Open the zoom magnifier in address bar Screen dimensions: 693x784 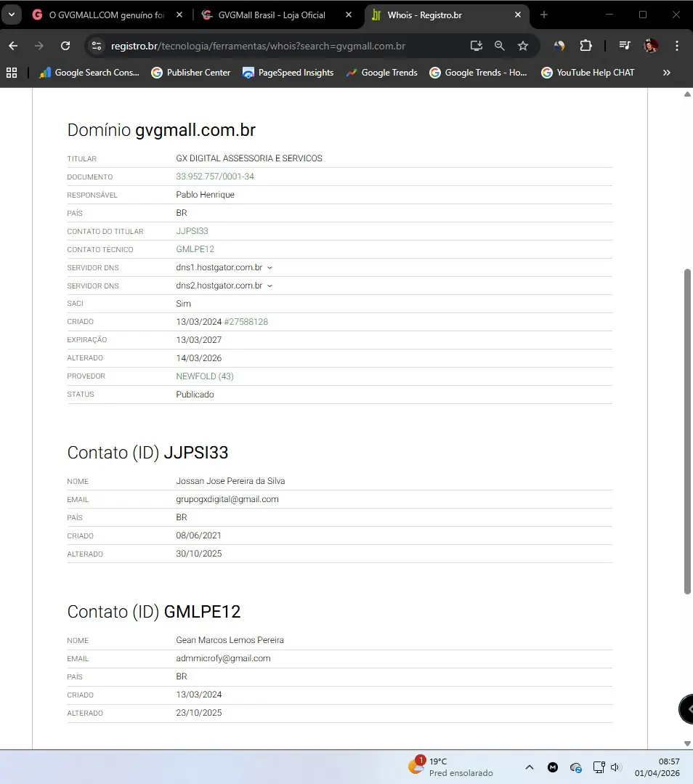point(500,46)
